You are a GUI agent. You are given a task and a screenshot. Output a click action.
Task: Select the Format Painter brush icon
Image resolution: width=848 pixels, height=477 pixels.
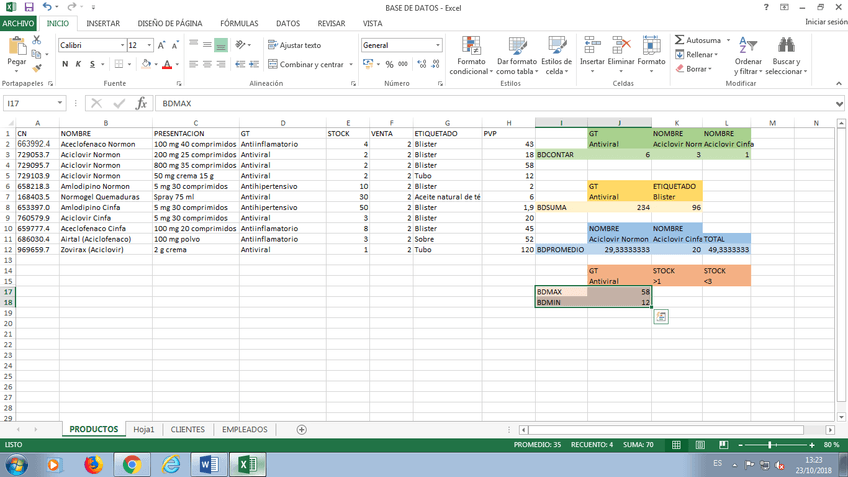point(38,68)
